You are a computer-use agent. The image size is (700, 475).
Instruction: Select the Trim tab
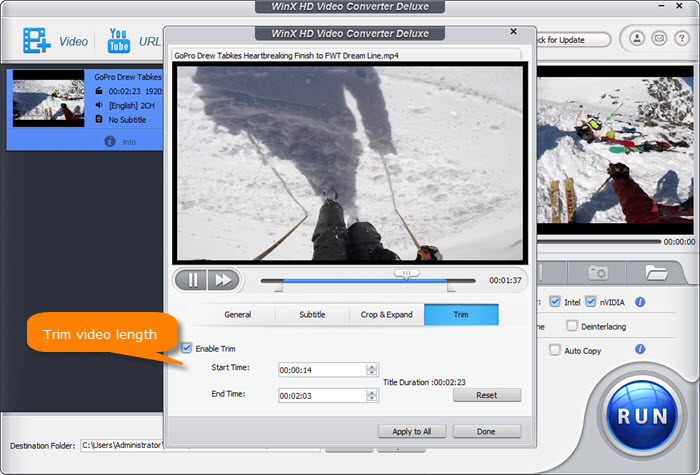click(x=461, y=314)
